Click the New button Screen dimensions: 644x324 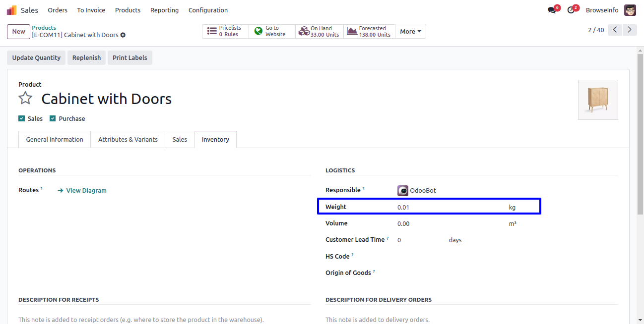[18, 31]
